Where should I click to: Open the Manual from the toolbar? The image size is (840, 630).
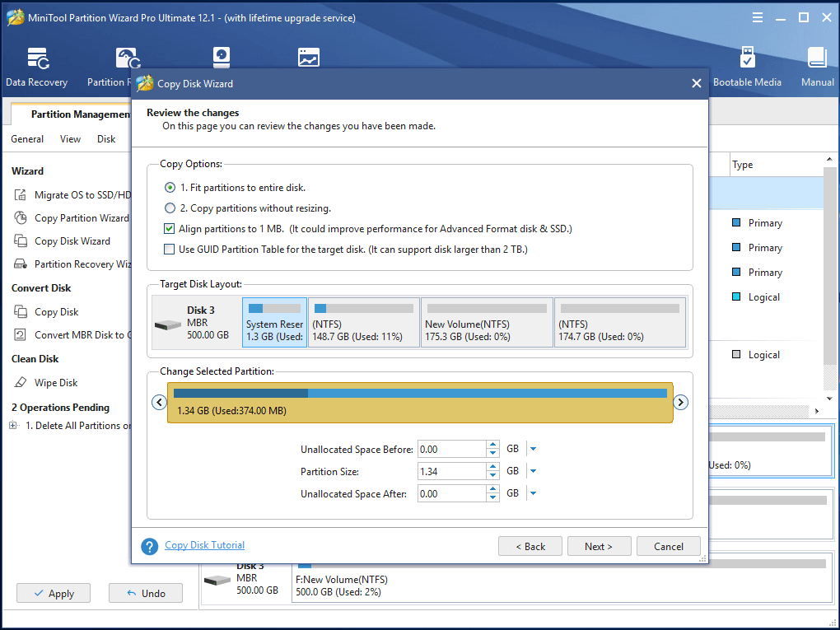[x=817, y=67]
